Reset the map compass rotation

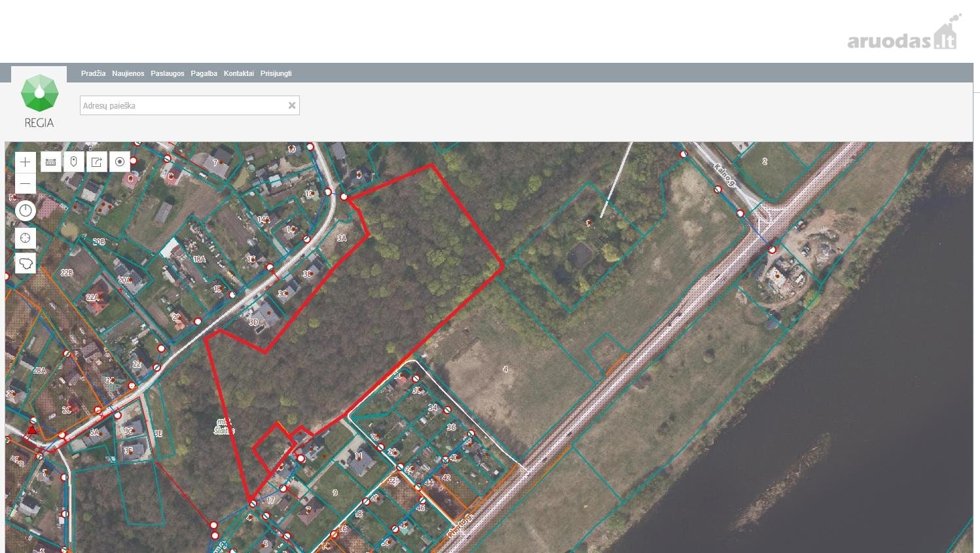[x=26, y=211]
